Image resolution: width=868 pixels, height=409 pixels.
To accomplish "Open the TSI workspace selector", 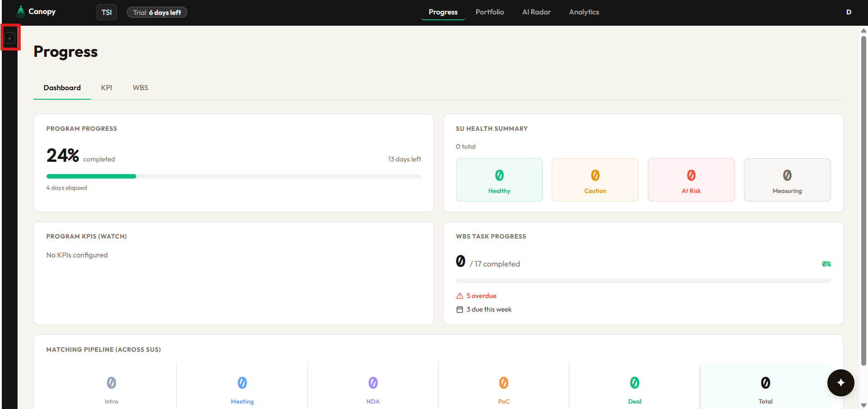I will 106,12.
